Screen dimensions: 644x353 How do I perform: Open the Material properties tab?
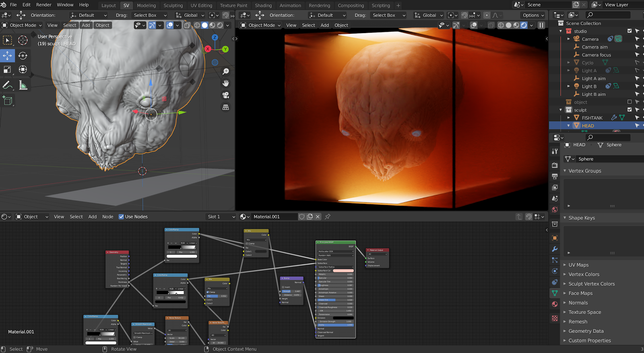(x=555, y=304)
